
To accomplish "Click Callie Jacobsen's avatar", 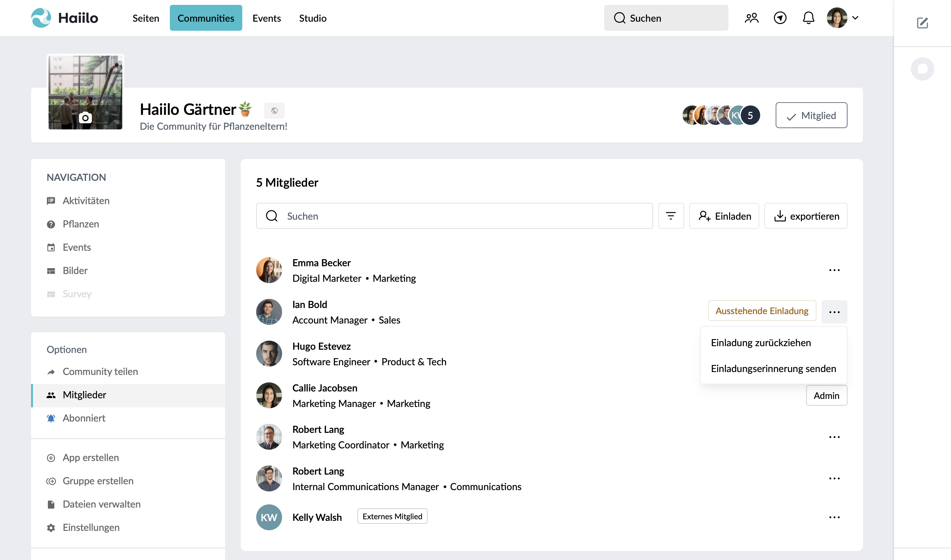I will coord(269,395).
